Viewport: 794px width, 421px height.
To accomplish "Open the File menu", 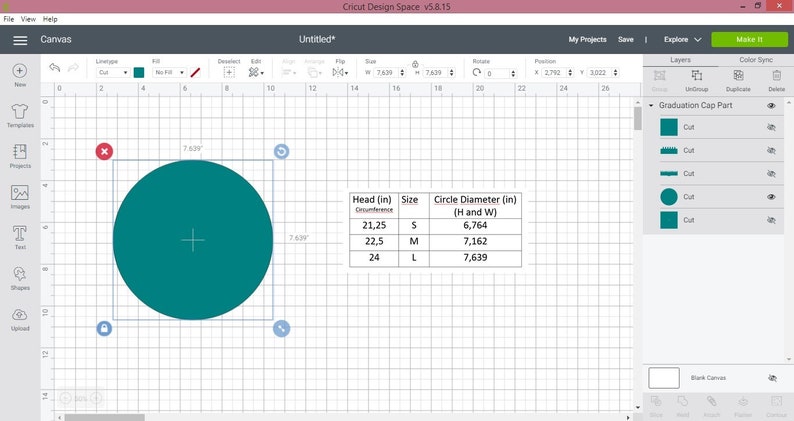I will pos(9,19).
